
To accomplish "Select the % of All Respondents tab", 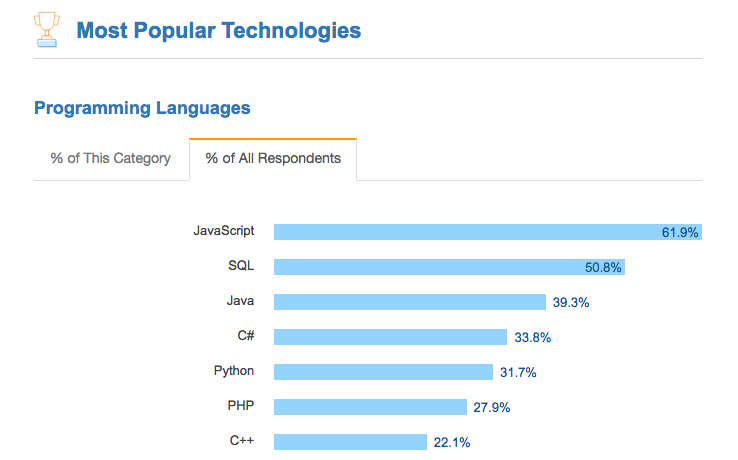I will point(273,158).
